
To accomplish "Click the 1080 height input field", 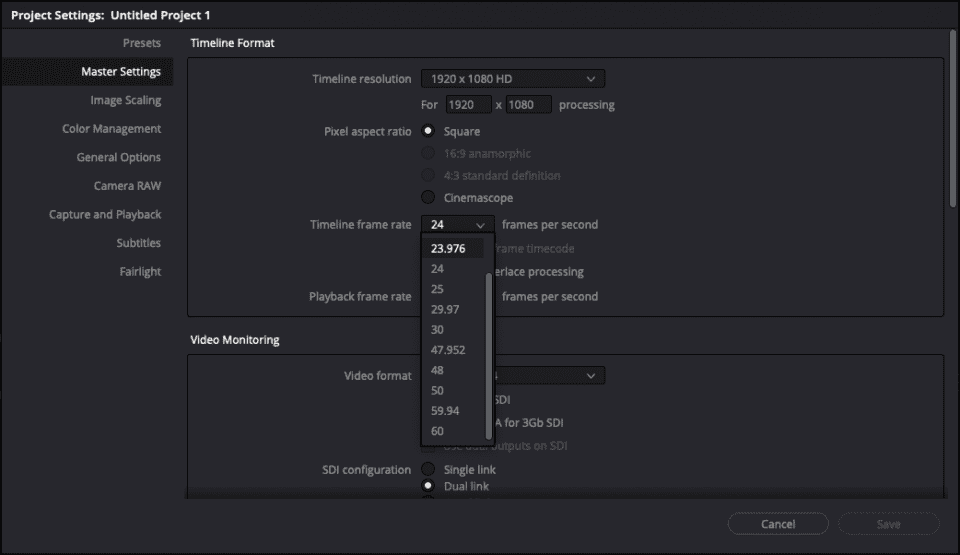I will pyautogui.click(x=528, y=105).
